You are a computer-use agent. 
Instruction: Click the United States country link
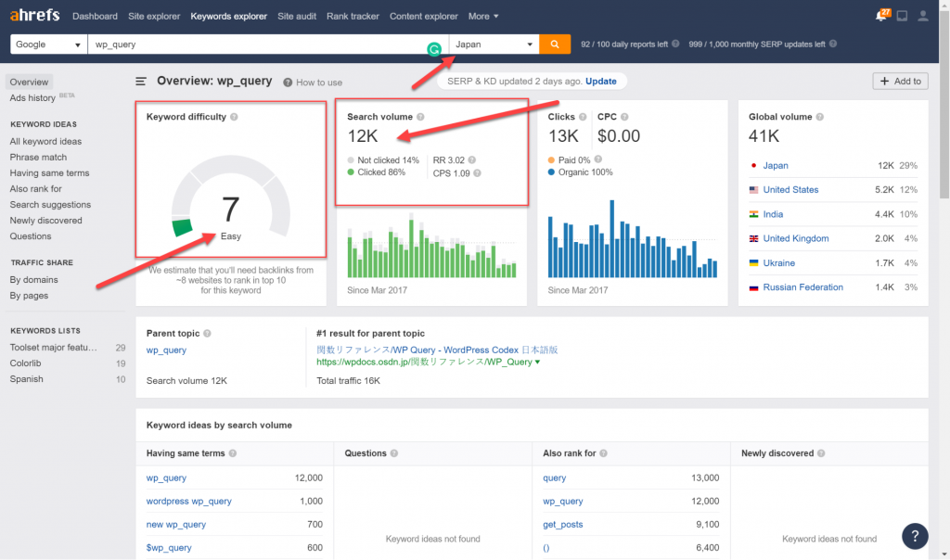pos(790,189)
